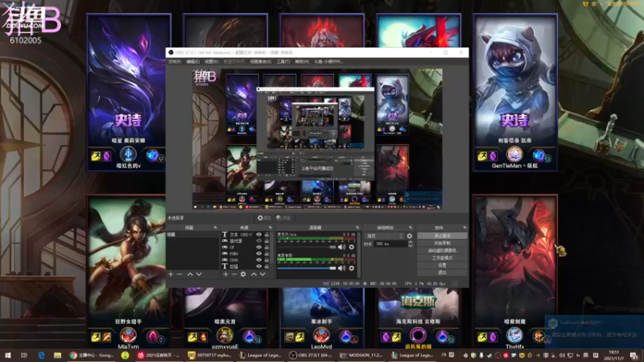
Task: Pop out the Audio Mixer dock panel
Action: [x=357, y=228]
